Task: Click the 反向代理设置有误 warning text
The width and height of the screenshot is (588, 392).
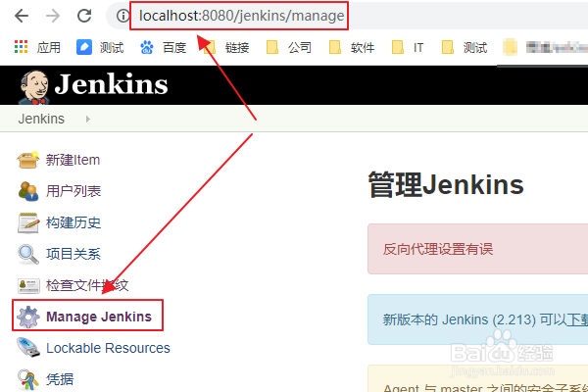Action: 438,249
